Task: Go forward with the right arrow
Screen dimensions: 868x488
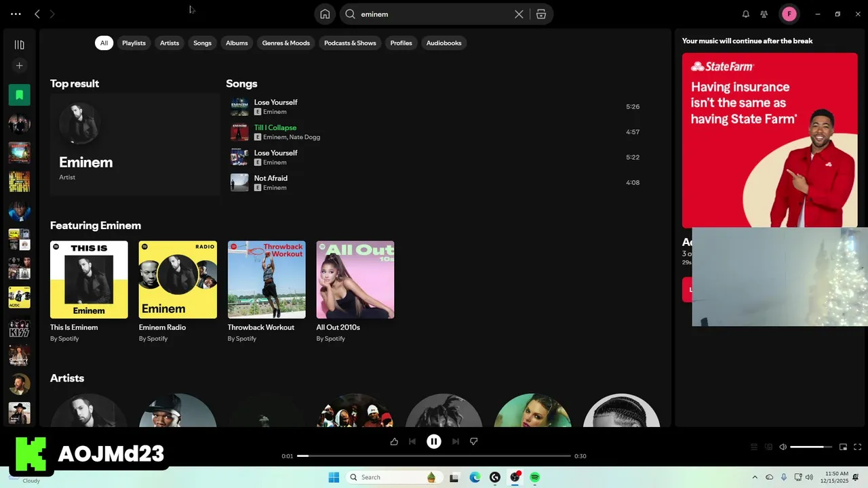Action: (52, 14)
